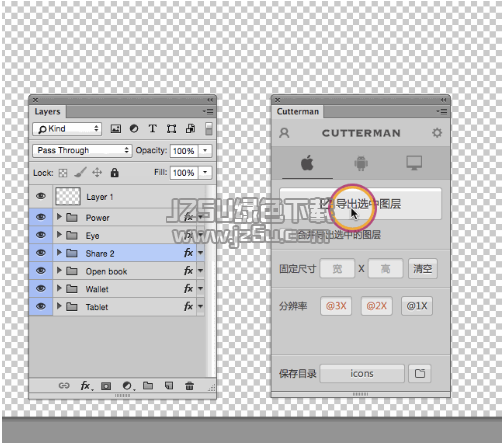Screen dimensions: 503x443
Task: Toggle the layer filtering switch
Action: pyautogui.click(x=209, y=129)
